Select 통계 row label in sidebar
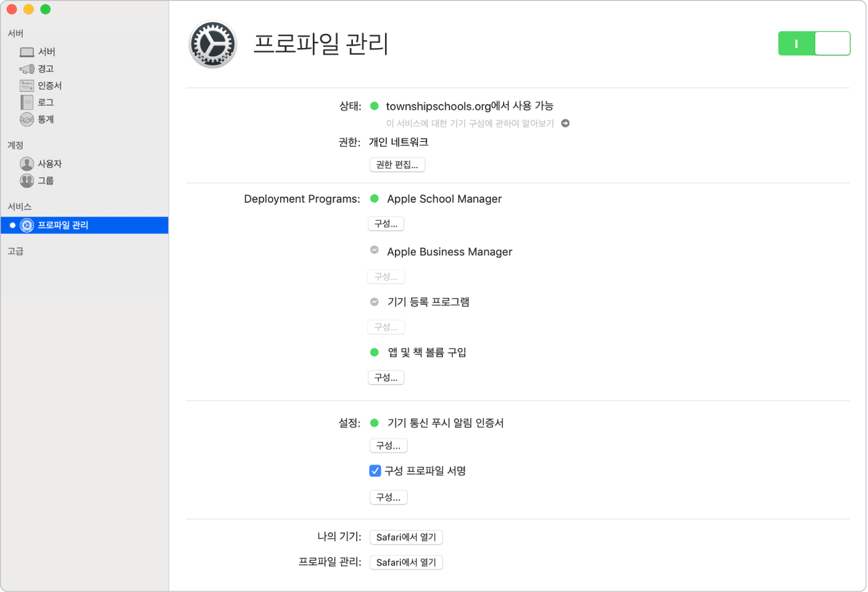Viewport: 868px width, 592px height. 46,119
